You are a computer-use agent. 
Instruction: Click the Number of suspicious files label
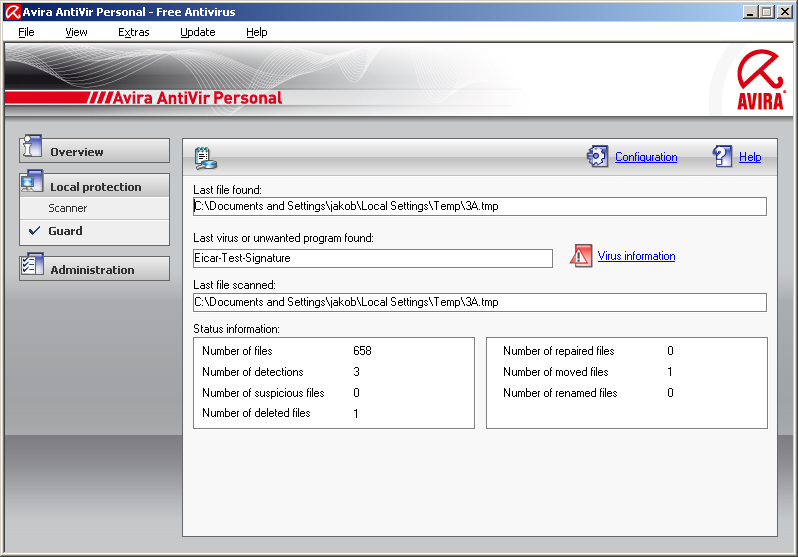tap(263, 393)
